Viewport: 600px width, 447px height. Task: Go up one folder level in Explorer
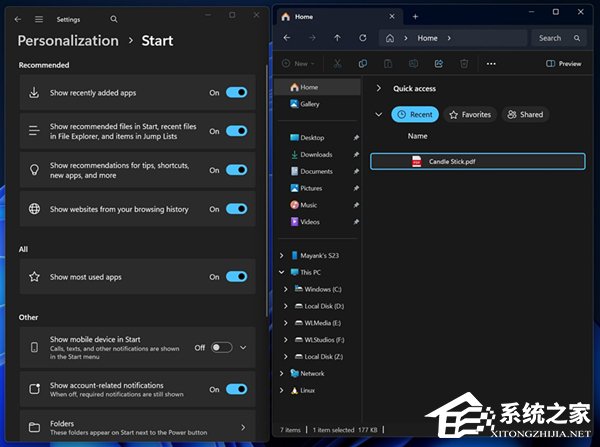tap(337, 38)
